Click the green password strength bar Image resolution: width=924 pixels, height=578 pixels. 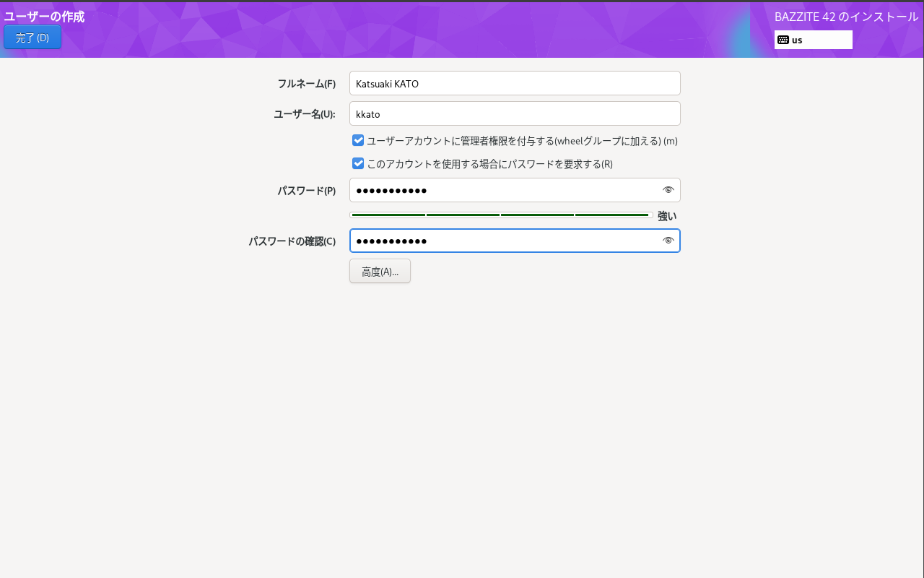501,215
